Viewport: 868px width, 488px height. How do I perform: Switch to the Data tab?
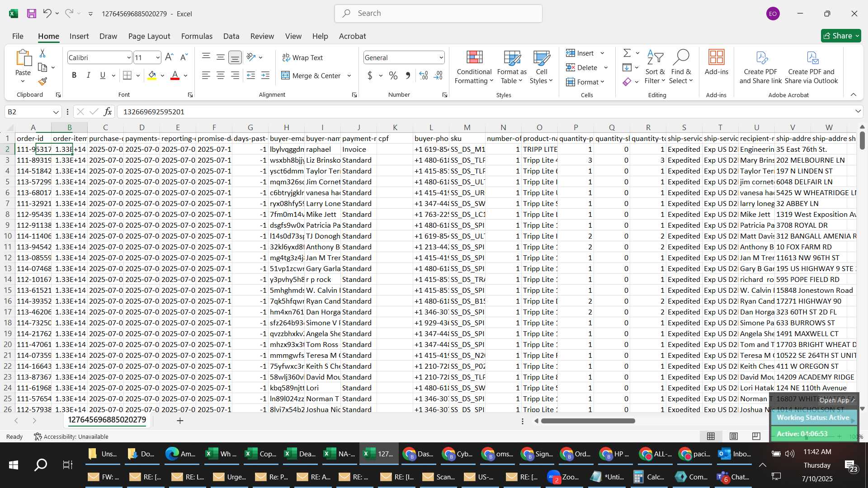coord(231,36)
